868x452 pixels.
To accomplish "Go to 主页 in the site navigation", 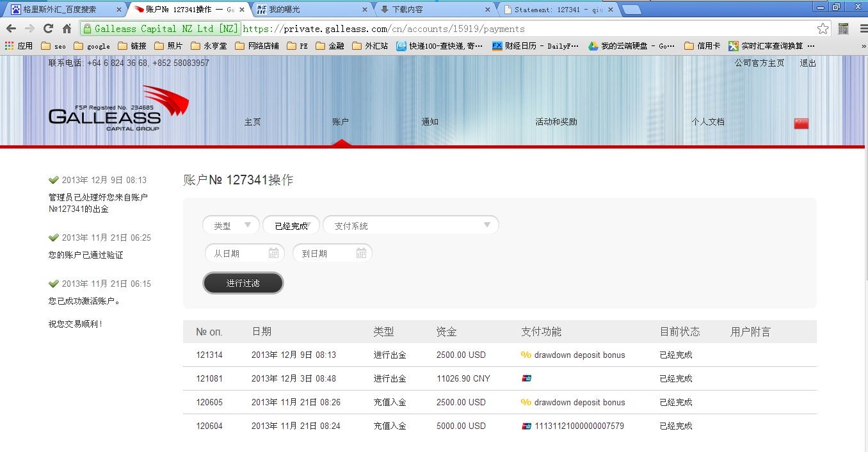I will click(x=253, y=122).
